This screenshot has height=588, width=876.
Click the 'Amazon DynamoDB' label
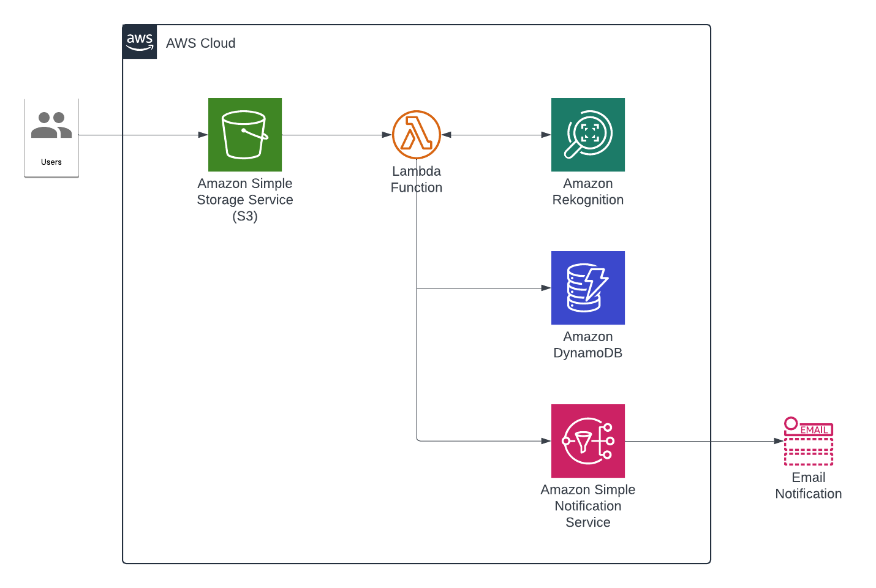(588, 345)
